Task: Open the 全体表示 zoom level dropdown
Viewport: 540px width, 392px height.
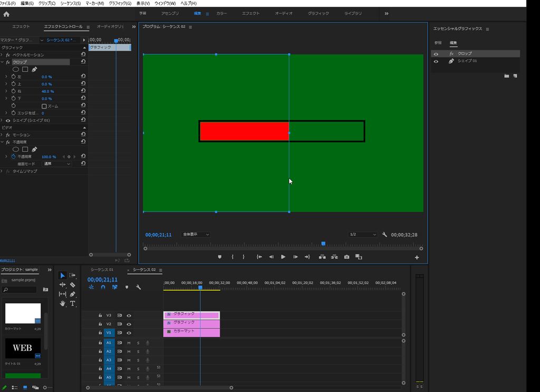Action: 196,234
